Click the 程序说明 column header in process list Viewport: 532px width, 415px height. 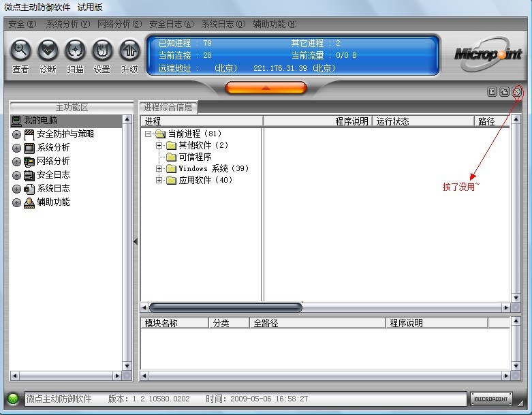318,121
